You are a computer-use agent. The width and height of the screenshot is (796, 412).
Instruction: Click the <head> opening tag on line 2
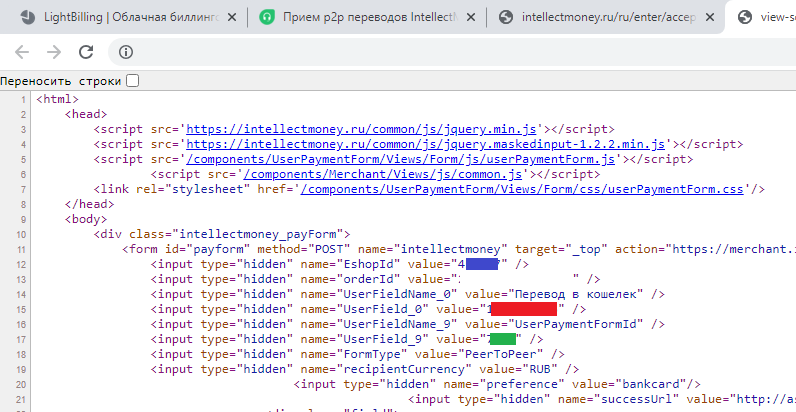tap(86, 114)
